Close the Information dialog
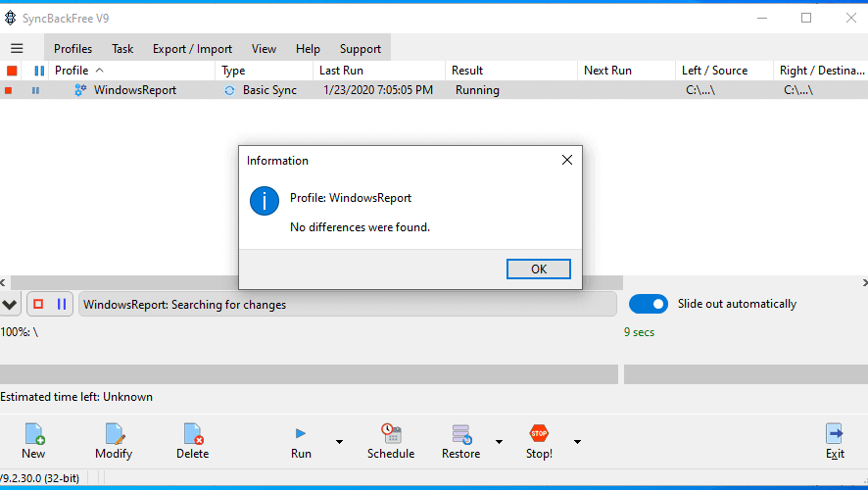Viewport: 868px width, 490px height. tap(567, 160)
